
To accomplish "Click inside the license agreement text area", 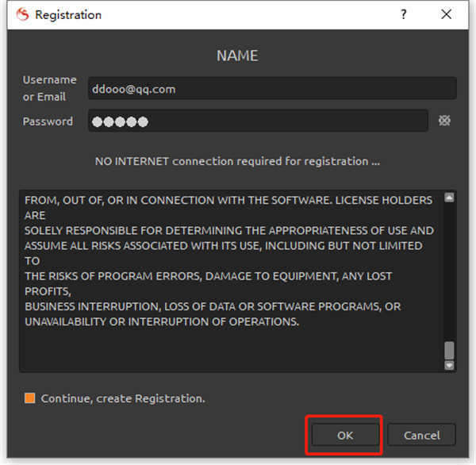I will tap(230, 345).
